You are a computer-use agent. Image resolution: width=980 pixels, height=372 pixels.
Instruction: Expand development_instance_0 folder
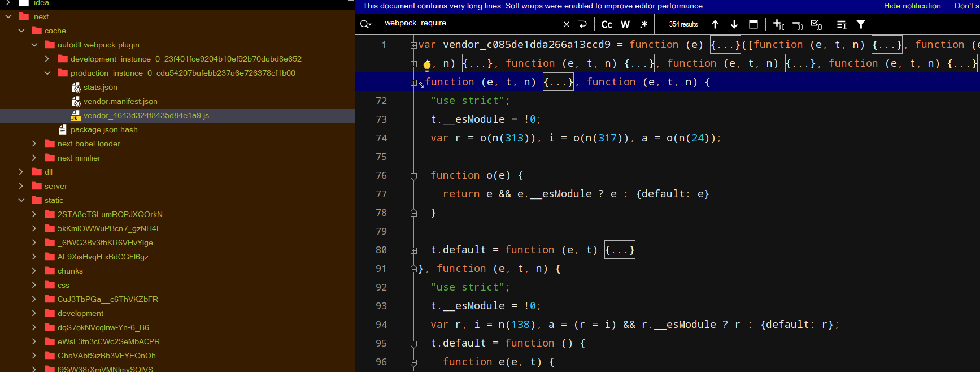pyautogui.click(x=47, y=59)
